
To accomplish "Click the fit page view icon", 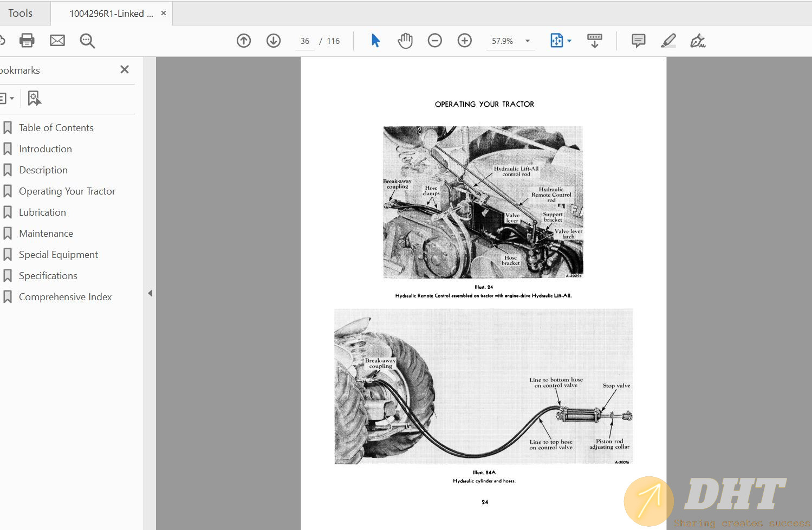I will (557, 41).
